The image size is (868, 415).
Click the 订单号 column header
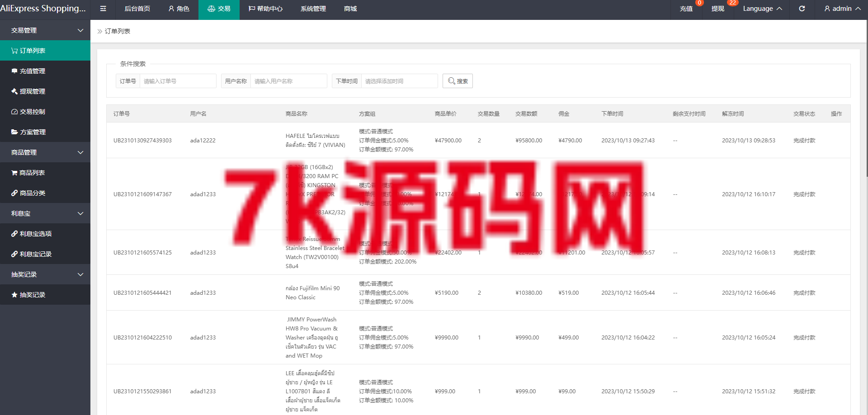pos(121,114)
